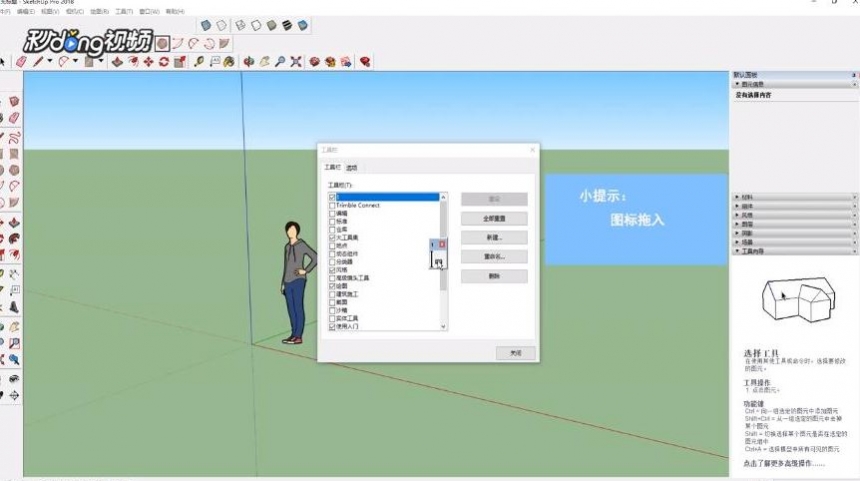The image size is (860, 481).
Task: Switch to Shaded with Textures style
Action: (x=287, y=25)
